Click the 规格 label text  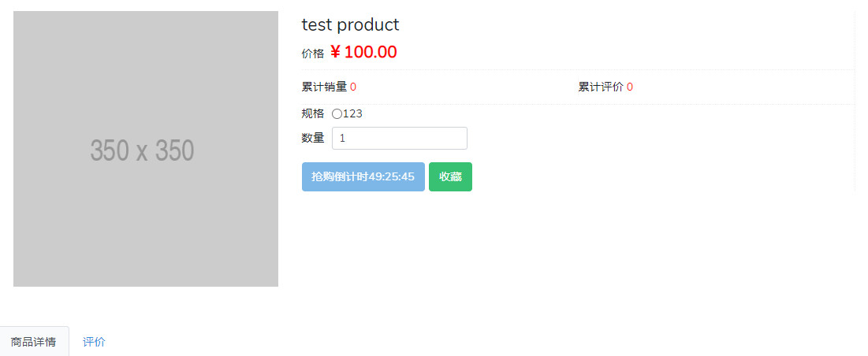313,114
